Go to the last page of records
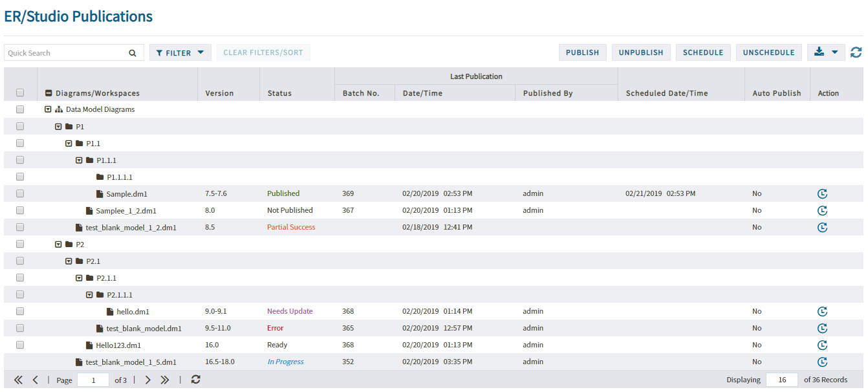The height and width of the screenshot is (392, 868). [x=165, y=380]
